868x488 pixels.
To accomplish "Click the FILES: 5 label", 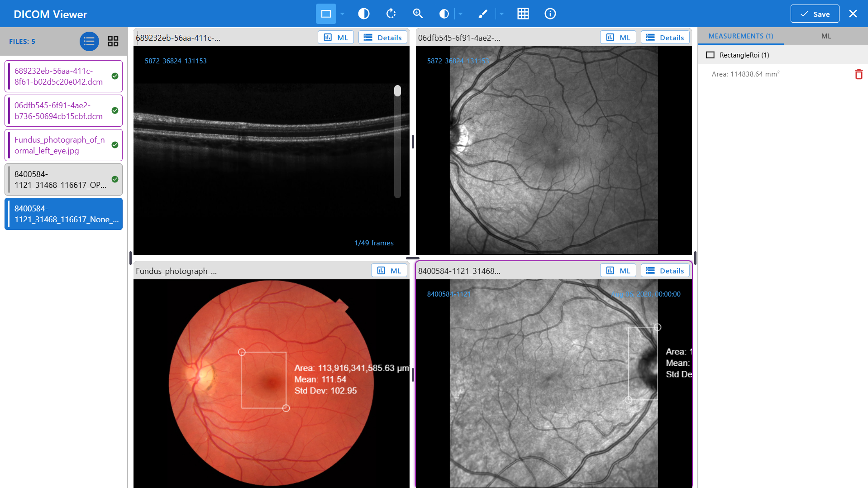I will coord(22,42).
